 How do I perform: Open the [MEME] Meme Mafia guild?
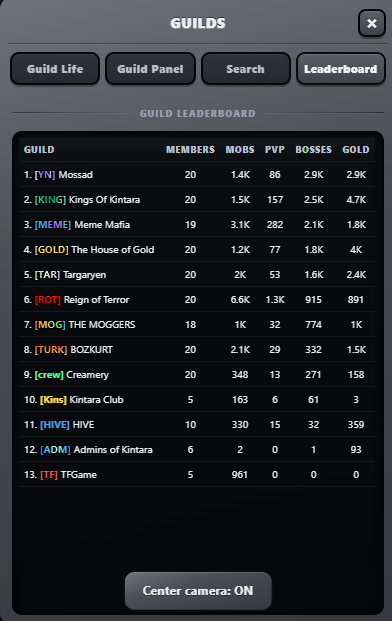(x=197, y=225)
